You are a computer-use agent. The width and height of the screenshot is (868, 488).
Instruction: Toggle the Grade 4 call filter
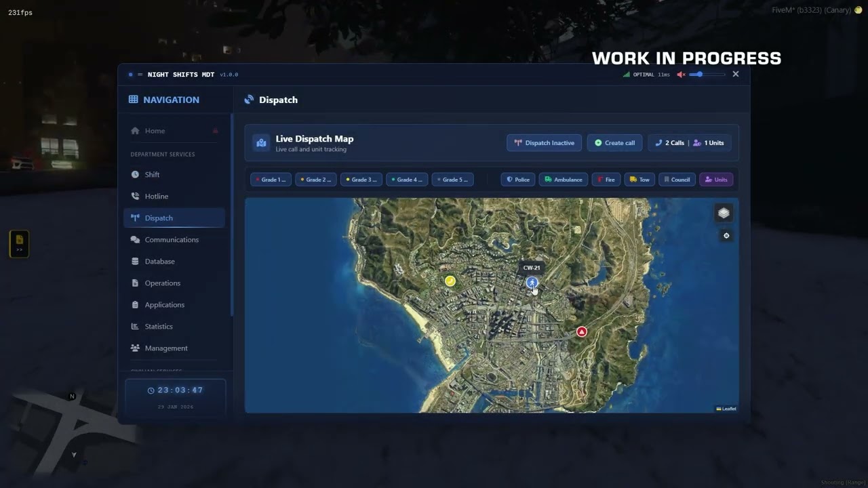click(x=407, y=180)
